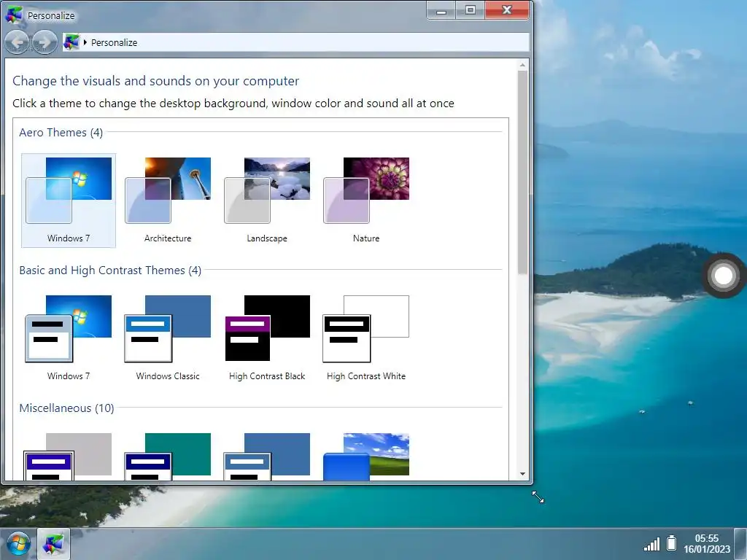Go back with the Back arrow
Screen dimensions: 747x560
tap(18, 42)
